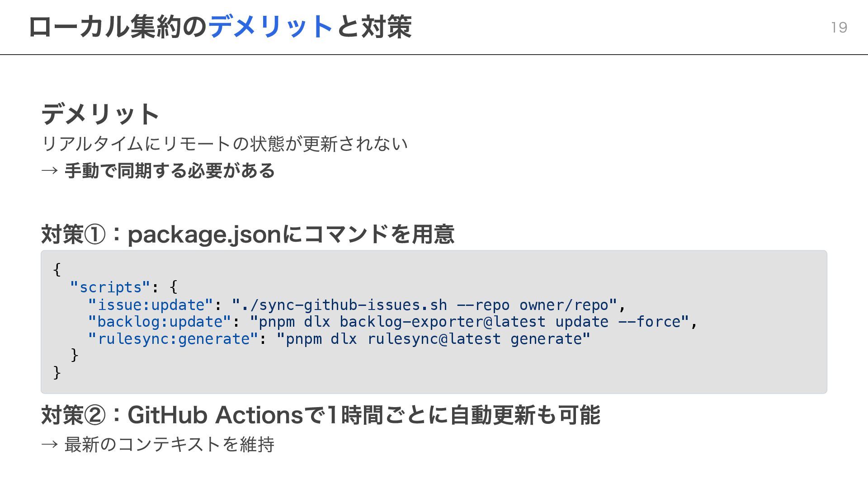Click the bold text "手動で同期する必要がある"

tap(170, 171)
